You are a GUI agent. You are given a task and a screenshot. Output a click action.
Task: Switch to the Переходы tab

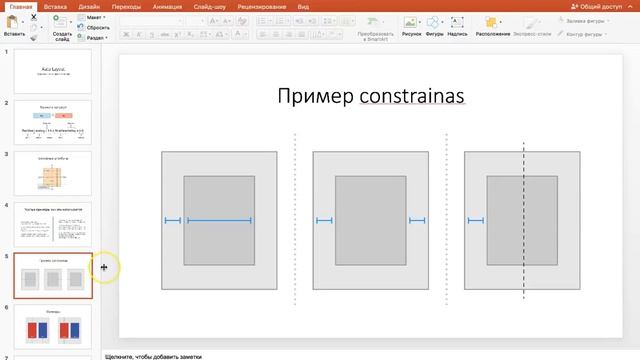(126, 7)
